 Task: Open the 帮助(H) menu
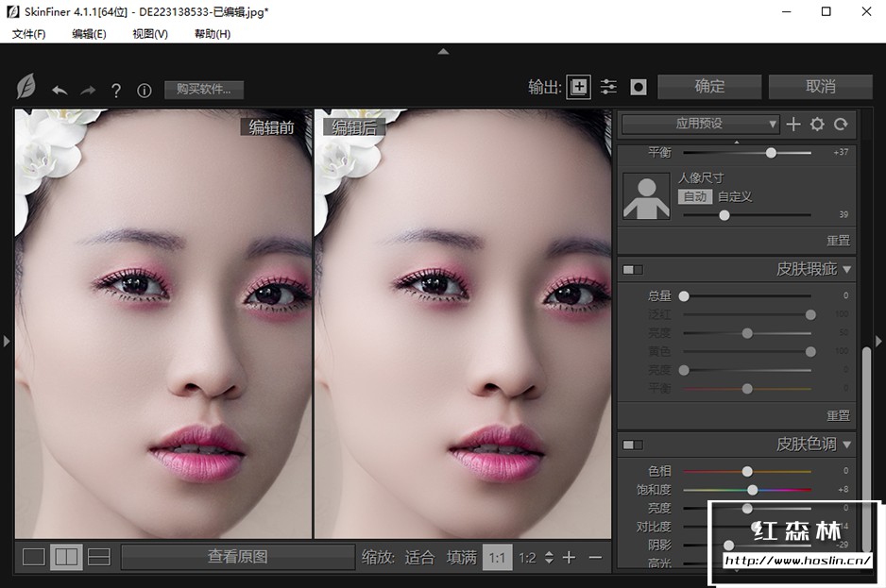click(x=213, y=34)
